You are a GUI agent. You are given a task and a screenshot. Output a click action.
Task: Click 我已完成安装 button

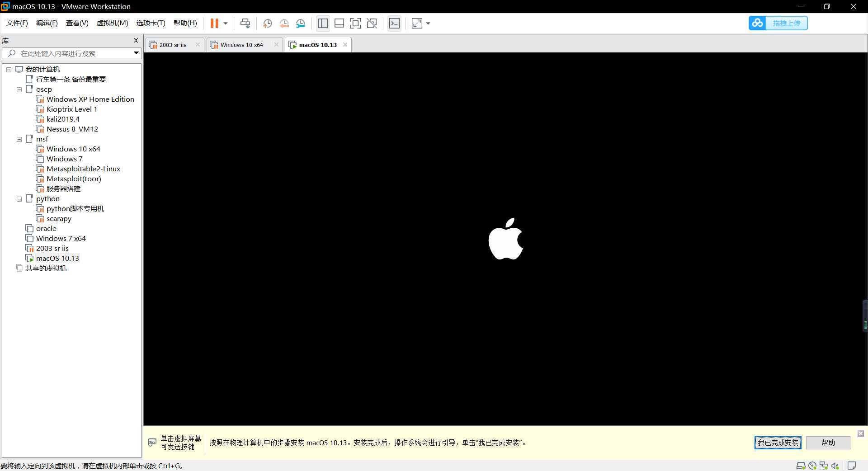click(778, 443)
